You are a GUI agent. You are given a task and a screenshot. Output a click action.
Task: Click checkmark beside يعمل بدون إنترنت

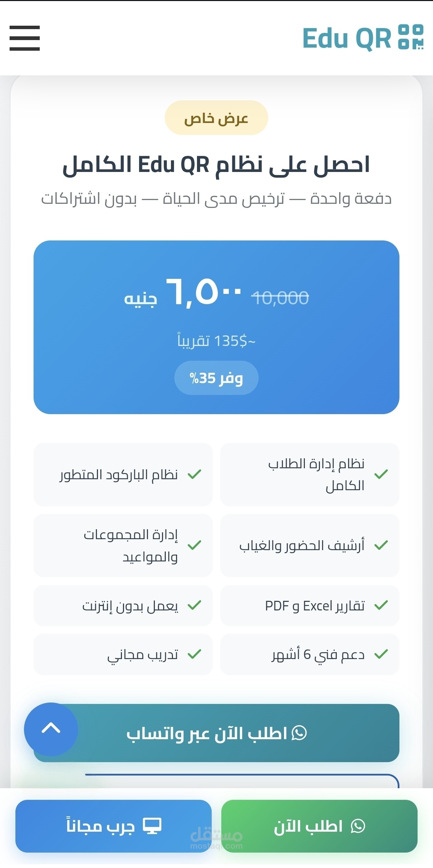(194, 605)
